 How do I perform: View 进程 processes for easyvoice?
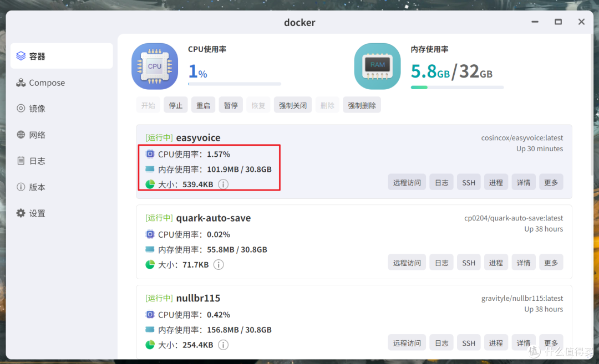[496, 182]
